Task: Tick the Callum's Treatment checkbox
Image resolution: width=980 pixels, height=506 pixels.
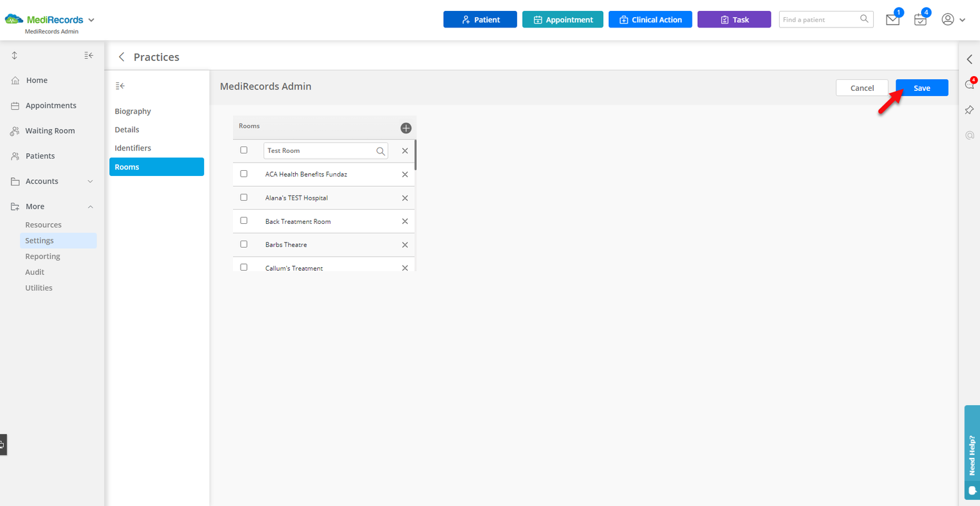Action: coord(244,267)
